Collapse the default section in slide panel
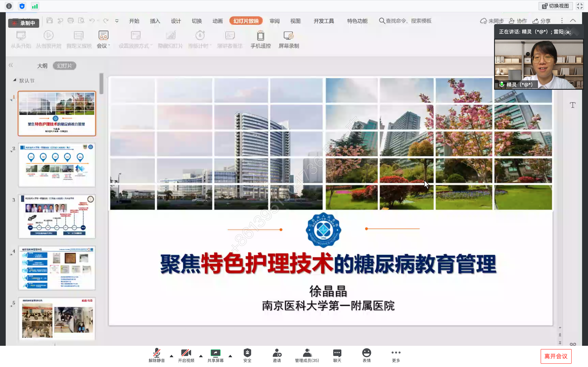588x367 pixels. pos(14,80)
